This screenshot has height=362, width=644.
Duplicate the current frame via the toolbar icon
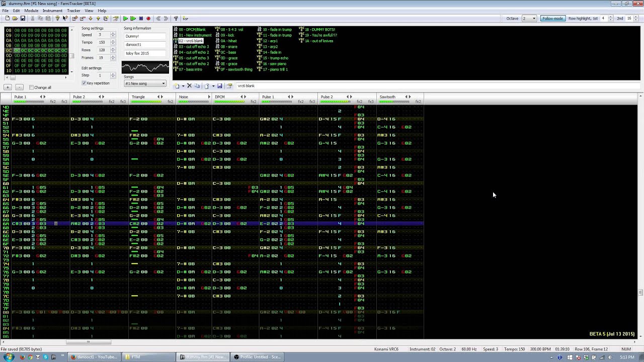point(106,18)
